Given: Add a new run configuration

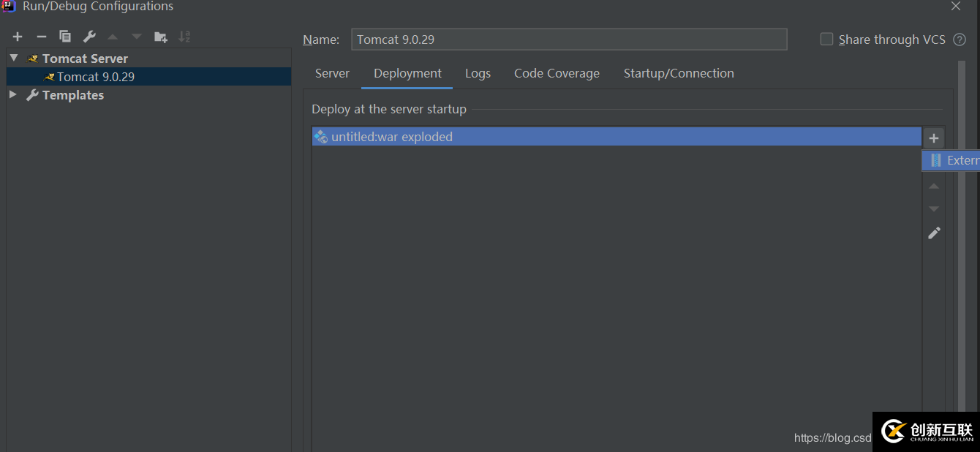Looking at the screenshot, I should click(x=18, y=37).
